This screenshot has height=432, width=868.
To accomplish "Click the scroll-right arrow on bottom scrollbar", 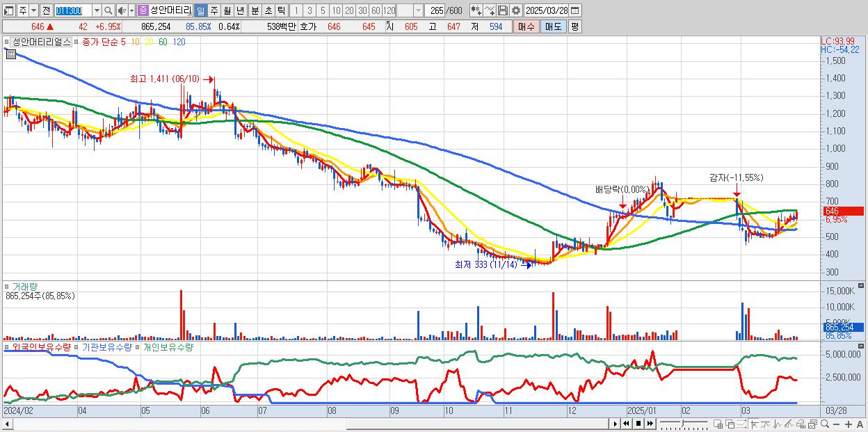I will click(615, 424).
